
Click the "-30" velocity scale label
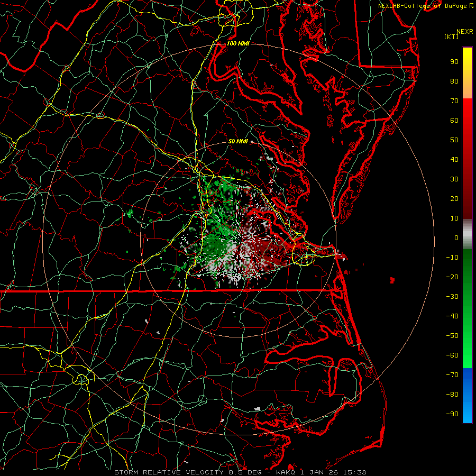pos(452,297)
